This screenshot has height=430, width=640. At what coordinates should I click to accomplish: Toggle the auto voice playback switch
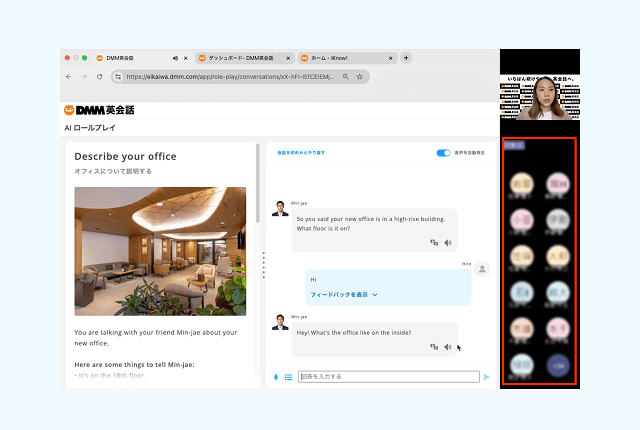tap(443, 153)
